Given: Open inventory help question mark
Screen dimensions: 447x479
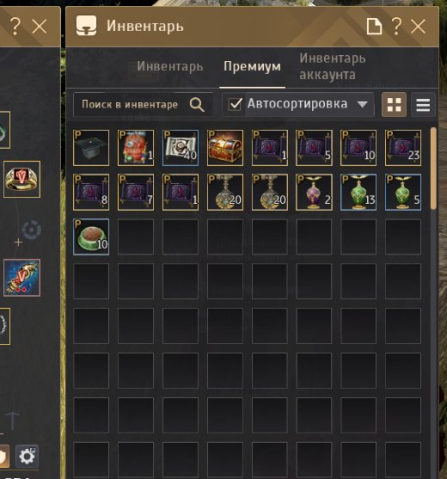Looking at the screenshot, I should point(396,26).
